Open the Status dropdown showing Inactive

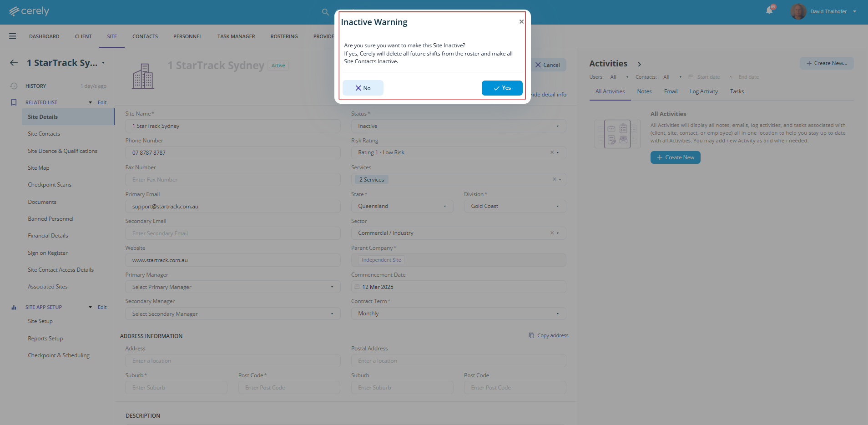(459, 126)
